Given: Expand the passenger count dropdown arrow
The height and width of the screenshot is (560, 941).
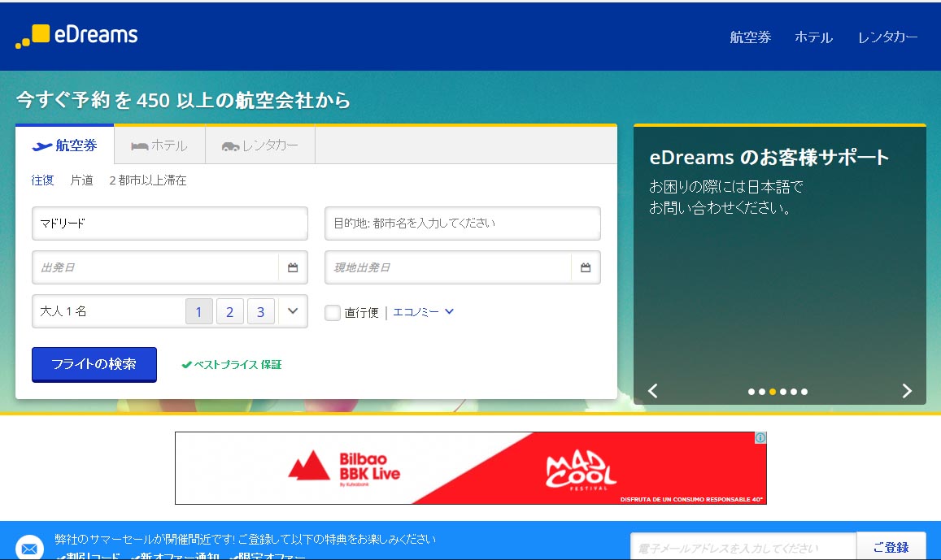Looking at the screenshot, I should 293,311.
